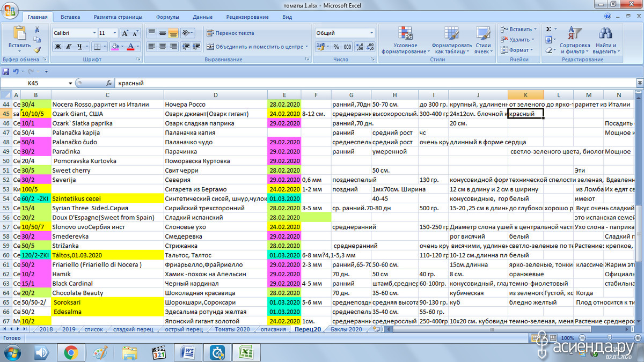Click the Cut scissors icon
This screenshot has height=362, width=644.
[37, 30]
